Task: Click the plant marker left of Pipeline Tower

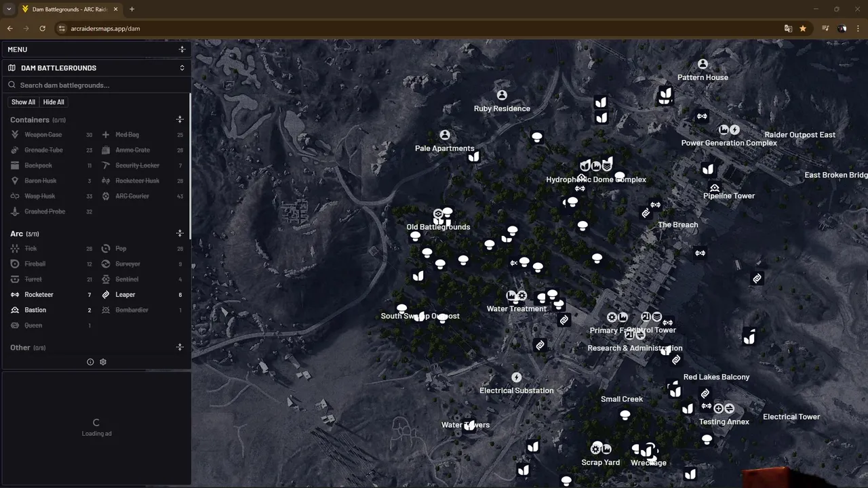Action: click(x=708, y=169)
